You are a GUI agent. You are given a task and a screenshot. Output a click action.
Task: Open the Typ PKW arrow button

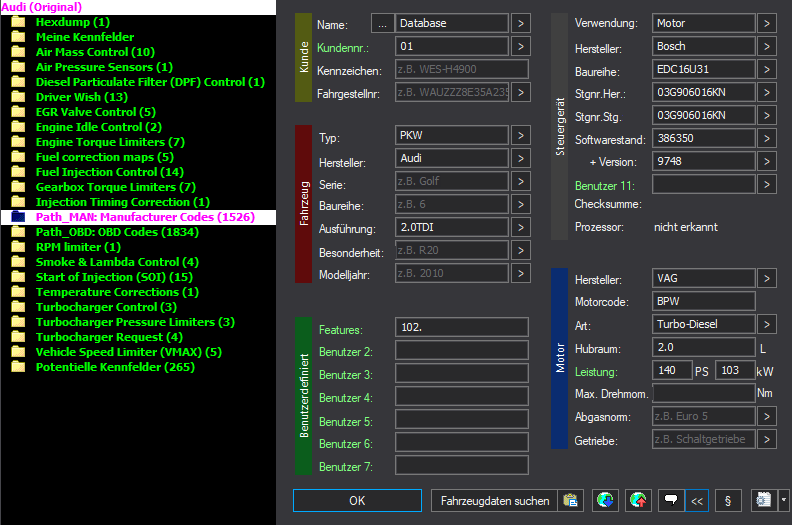coord(521,135)
